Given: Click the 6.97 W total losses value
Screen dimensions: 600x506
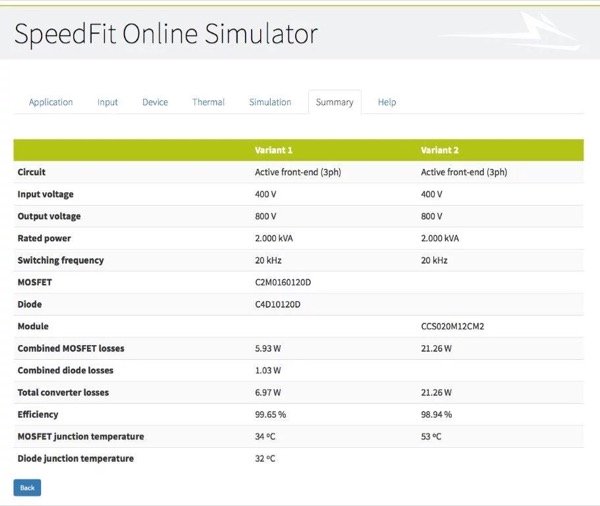Looking at the screenshot, I should click(x=268, y=393).
